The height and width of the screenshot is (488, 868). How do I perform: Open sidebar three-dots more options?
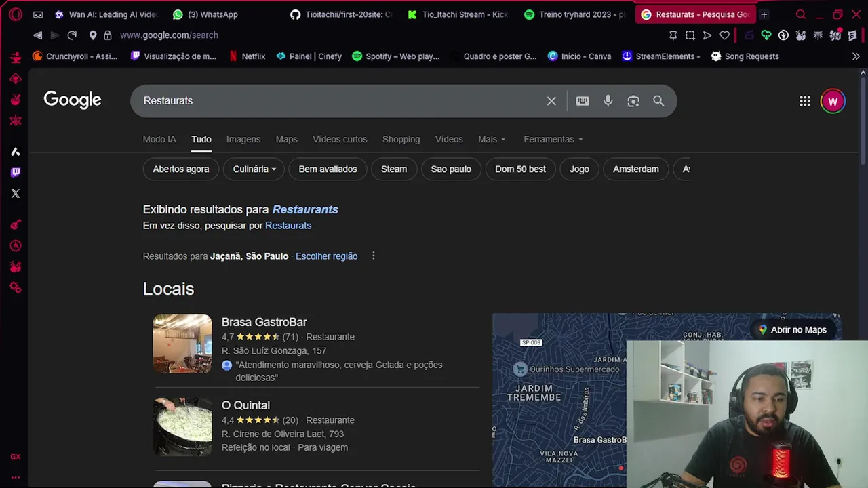point(16,477)
